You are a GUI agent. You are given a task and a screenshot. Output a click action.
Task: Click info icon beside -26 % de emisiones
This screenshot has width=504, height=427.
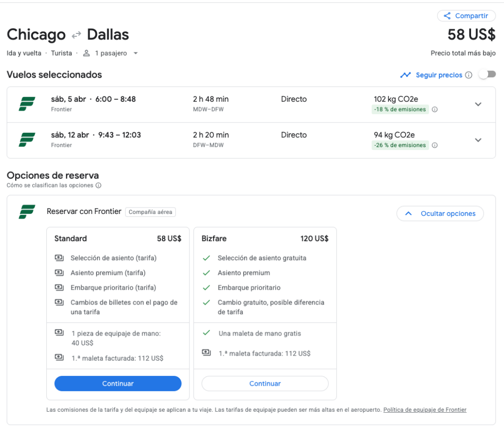[x=435, y=146]
